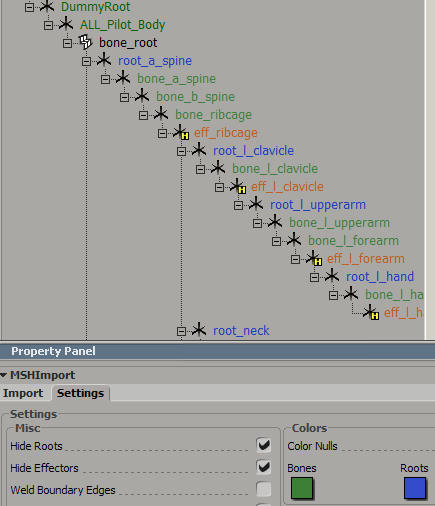Collapse the ALL_Pilot_Body tree node
Viewport: 435px width, 506px height.
48,25
